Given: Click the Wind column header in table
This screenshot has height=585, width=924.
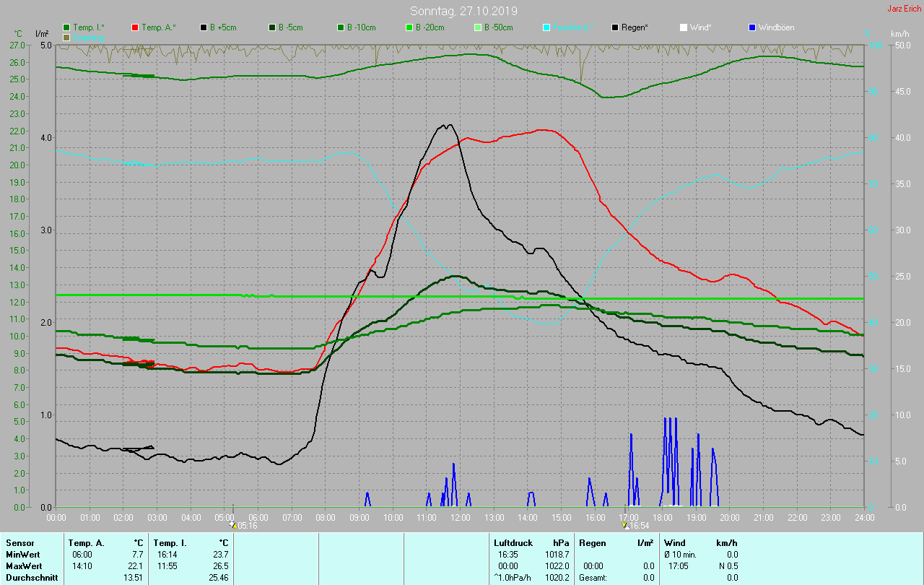Looking at the screenshot, I should click(674, 542).
